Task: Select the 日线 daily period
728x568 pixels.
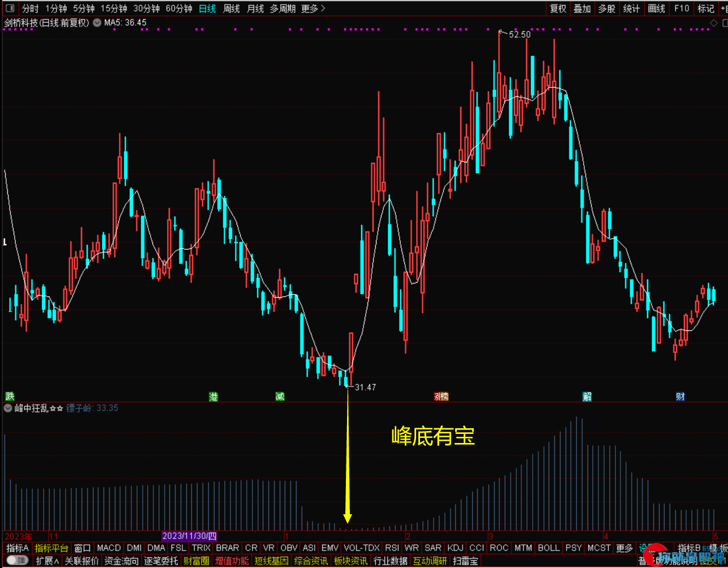Action: (x=207, y=8)
